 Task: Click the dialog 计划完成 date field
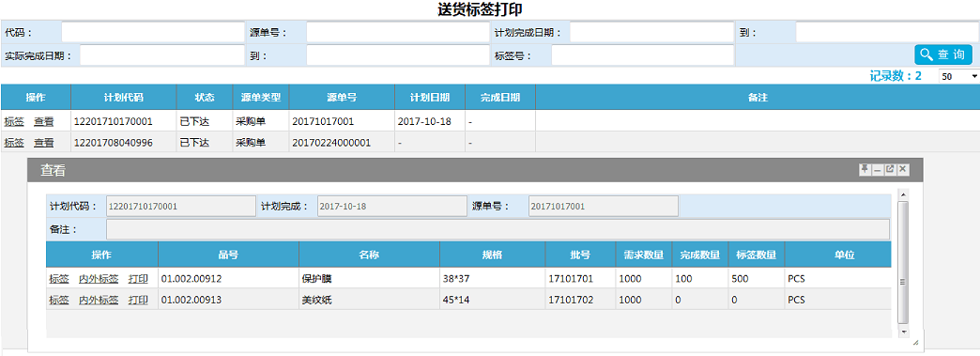(391, 206)
